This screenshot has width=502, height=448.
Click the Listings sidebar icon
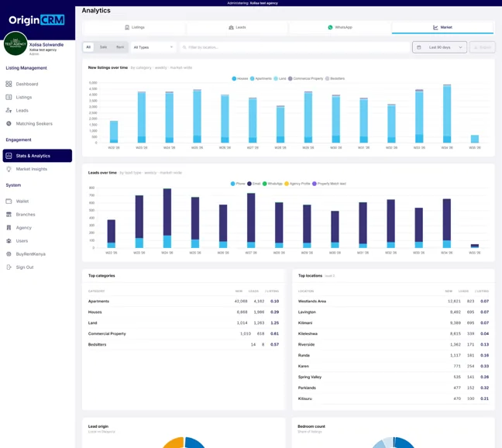tap(9, 97)
